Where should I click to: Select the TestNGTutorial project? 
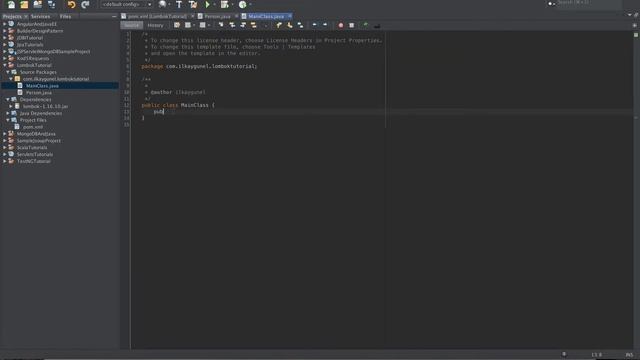pyautogui.click(x=33, y=162)
